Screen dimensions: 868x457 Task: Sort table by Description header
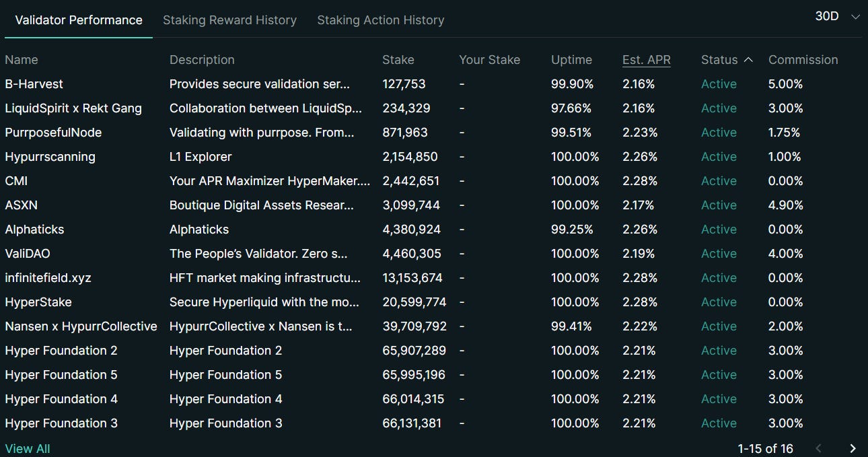(202, 60)
